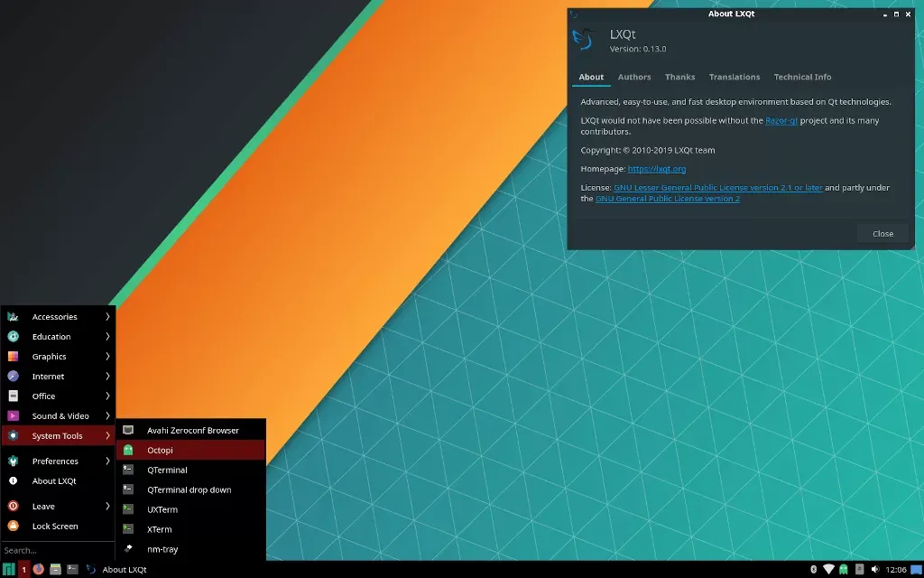The width and height of the screenshot is (924, 578).
Task: Click the Accessories category icon
Action: 13,317
